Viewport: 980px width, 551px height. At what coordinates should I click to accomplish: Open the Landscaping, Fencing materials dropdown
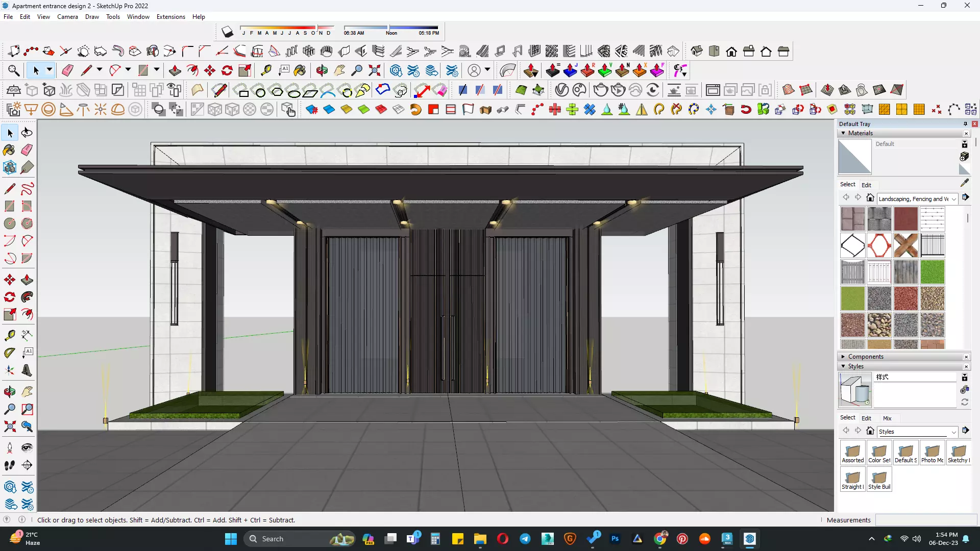(953, 199)
